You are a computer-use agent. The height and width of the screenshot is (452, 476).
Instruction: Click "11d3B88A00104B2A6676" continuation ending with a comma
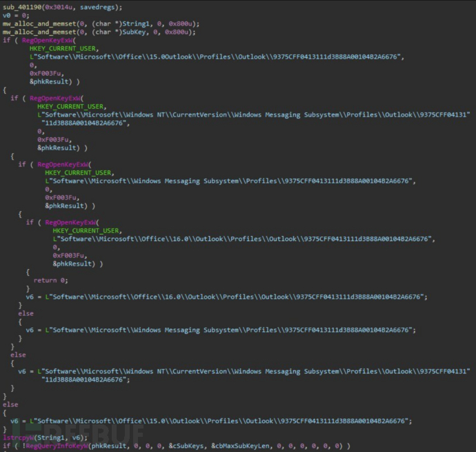pos(83,123)
